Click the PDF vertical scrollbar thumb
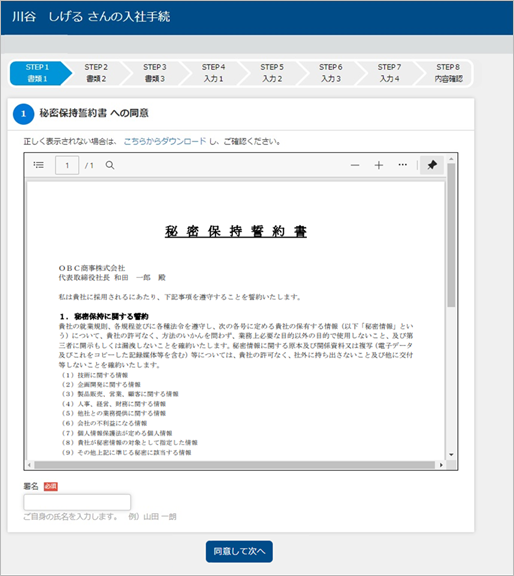The height and width of the screenshot is (576, 514). tap(451, 235)
